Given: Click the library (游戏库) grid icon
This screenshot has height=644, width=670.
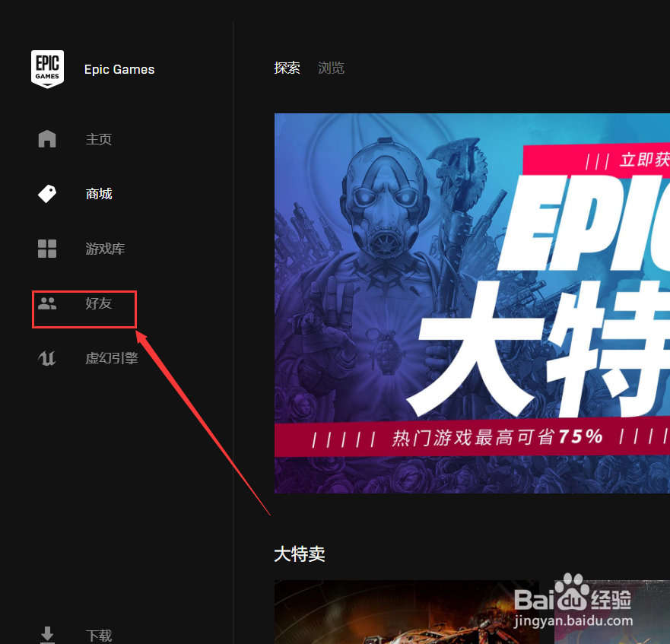Looking at the screenshot, I should point(47,249).
